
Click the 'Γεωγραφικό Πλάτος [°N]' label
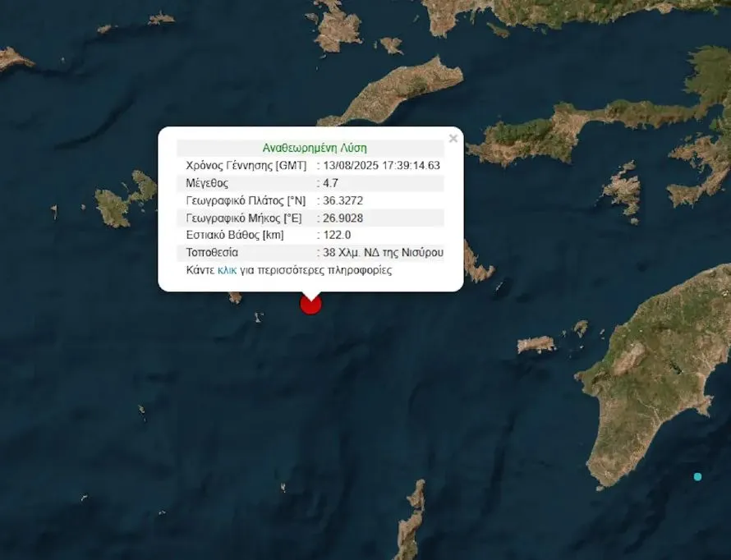pyautogui.click(x=246, y=201)
